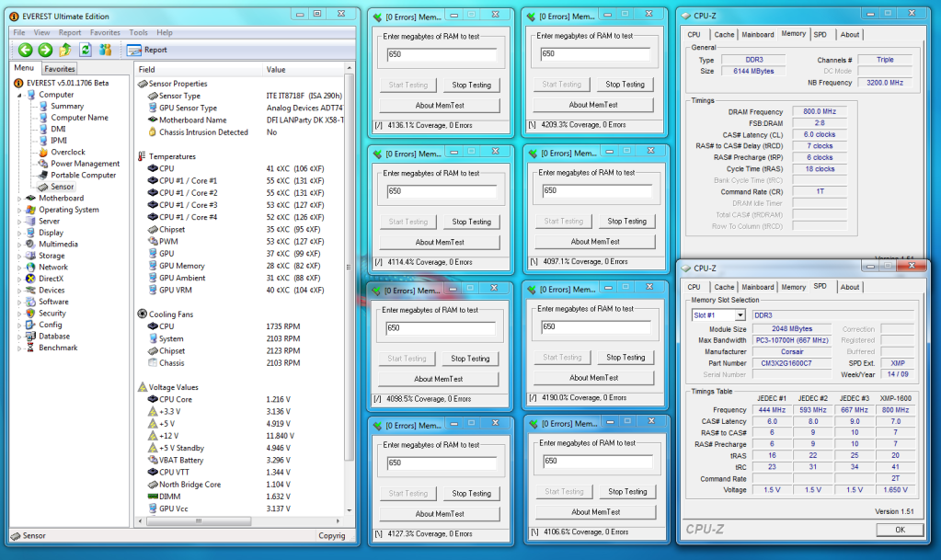Click the Computer Name icon in tree
This screenshot has height=560, width=941.
(x=42, y=117)
